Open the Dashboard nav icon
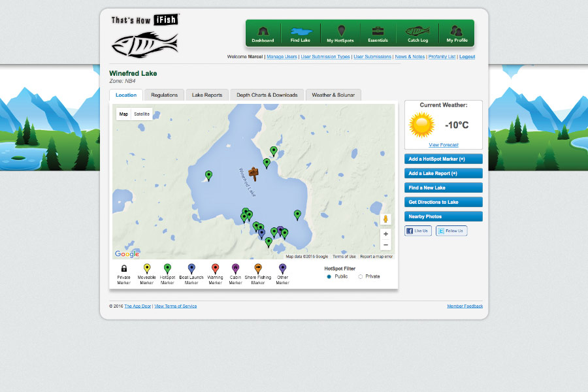 click(x=263, y=33)
